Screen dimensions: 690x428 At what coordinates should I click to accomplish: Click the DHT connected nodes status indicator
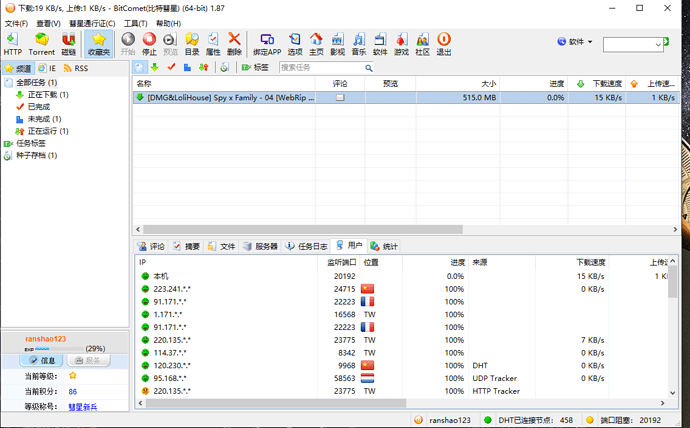coord(529,420)
